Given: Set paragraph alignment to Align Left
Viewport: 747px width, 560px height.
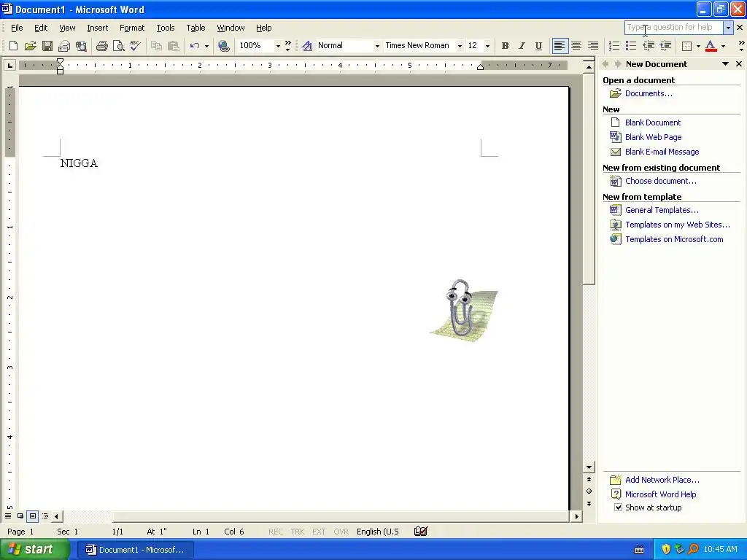Looking at the screenshot, I should click(x=560, y=46).
